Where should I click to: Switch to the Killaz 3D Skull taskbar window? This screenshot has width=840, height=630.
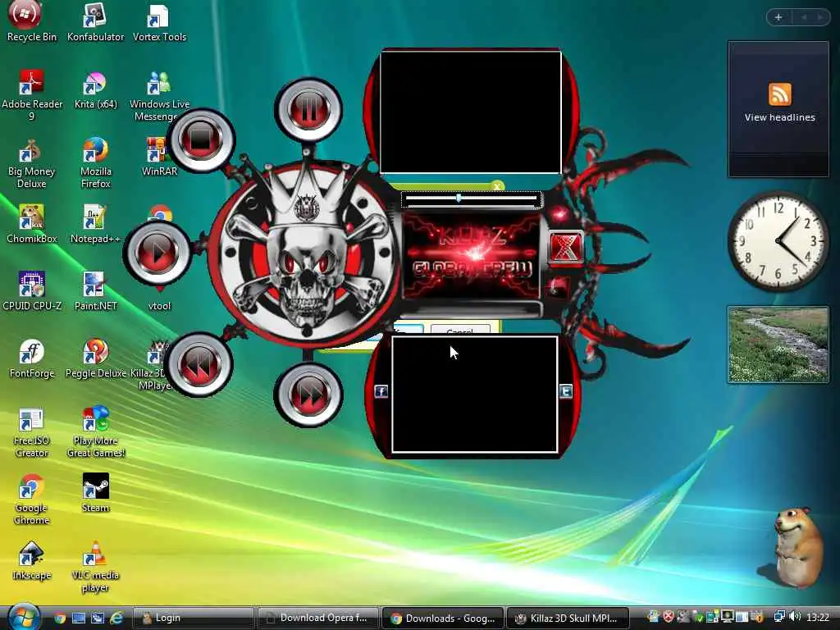click(x=568, y=619)
